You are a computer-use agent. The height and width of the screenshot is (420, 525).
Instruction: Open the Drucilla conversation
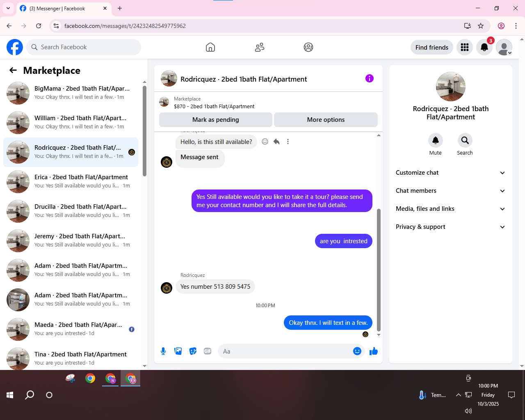tap(71, 211)
